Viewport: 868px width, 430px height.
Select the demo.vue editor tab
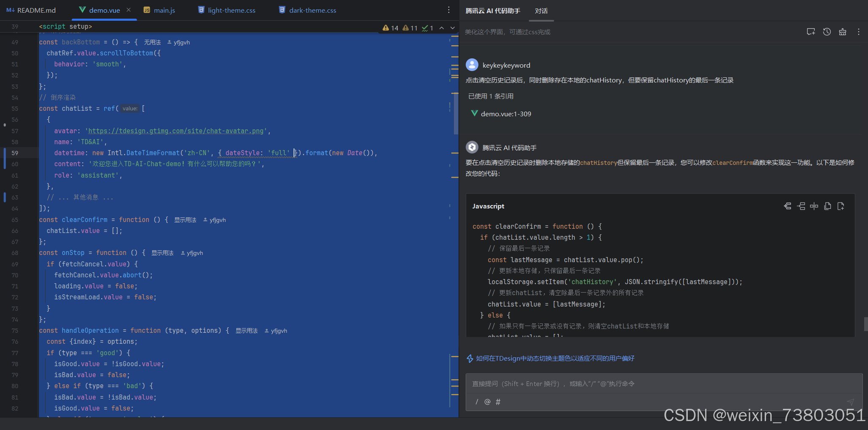click(x=104, y=10)
